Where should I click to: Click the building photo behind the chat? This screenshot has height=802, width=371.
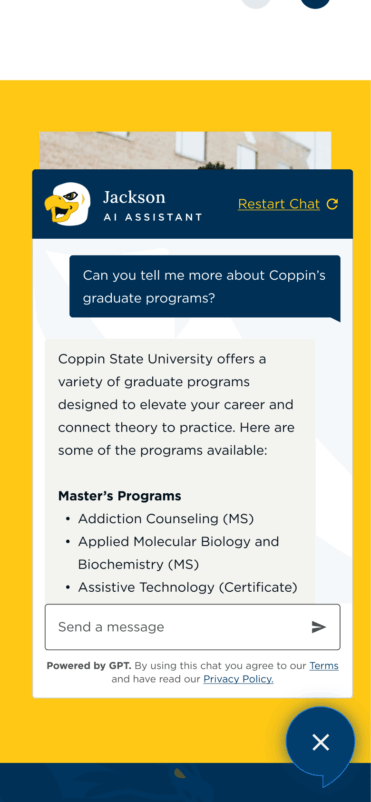pos(185,150)
